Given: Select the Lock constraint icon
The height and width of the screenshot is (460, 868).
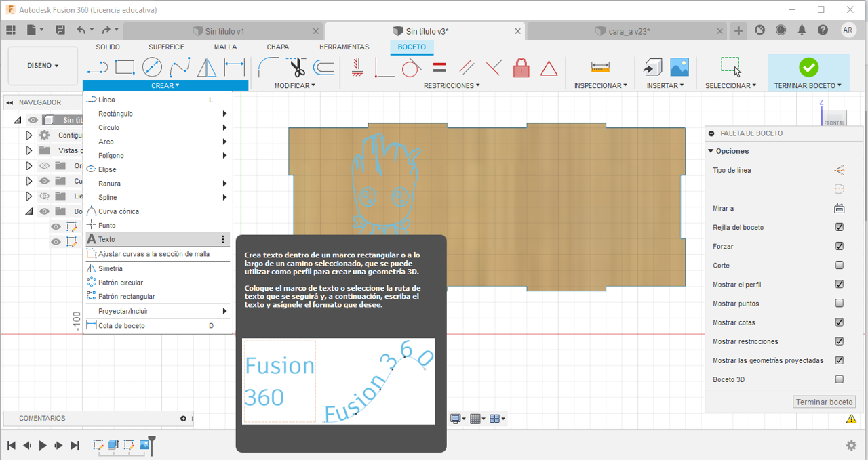Looking at the screenshot, I should (521, 67).
